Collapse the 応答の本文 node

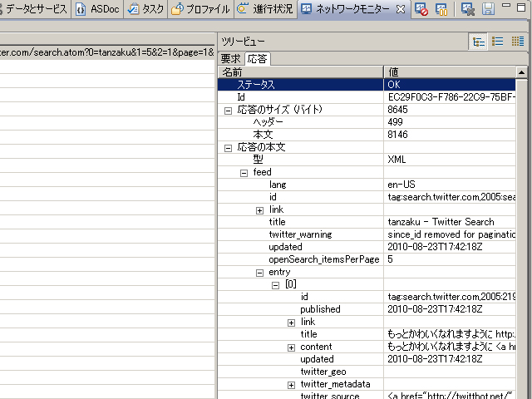228,148
